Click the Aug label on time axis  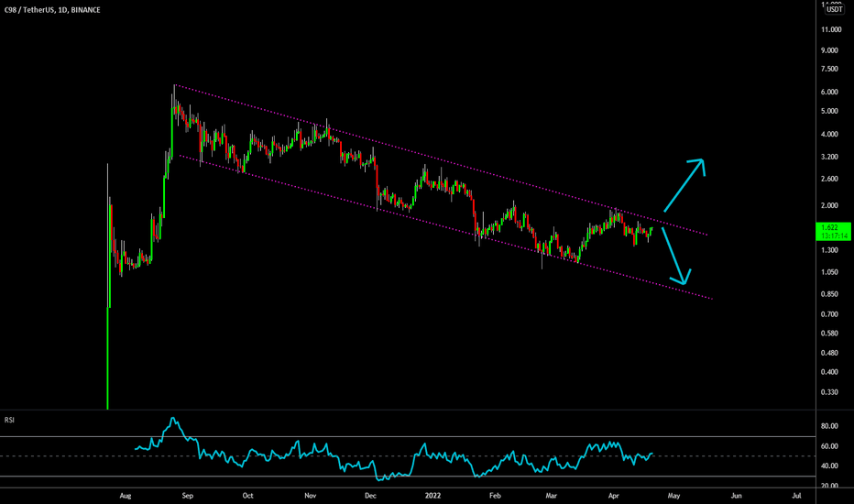pos(126,496)
